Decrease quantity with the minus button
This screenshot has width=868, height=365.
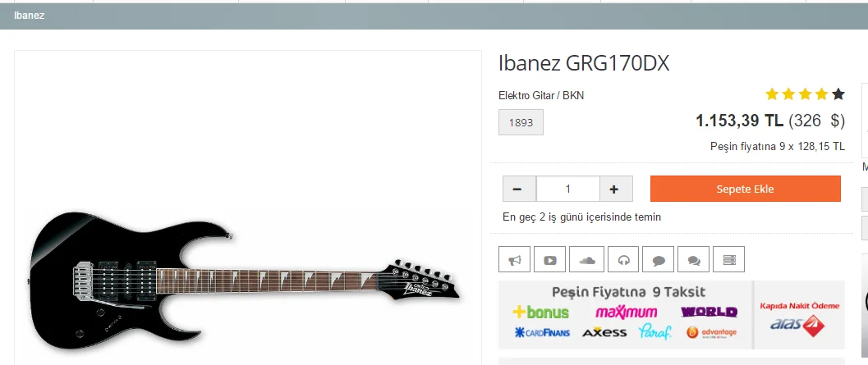pyautogui.click(x=519, y=189)
